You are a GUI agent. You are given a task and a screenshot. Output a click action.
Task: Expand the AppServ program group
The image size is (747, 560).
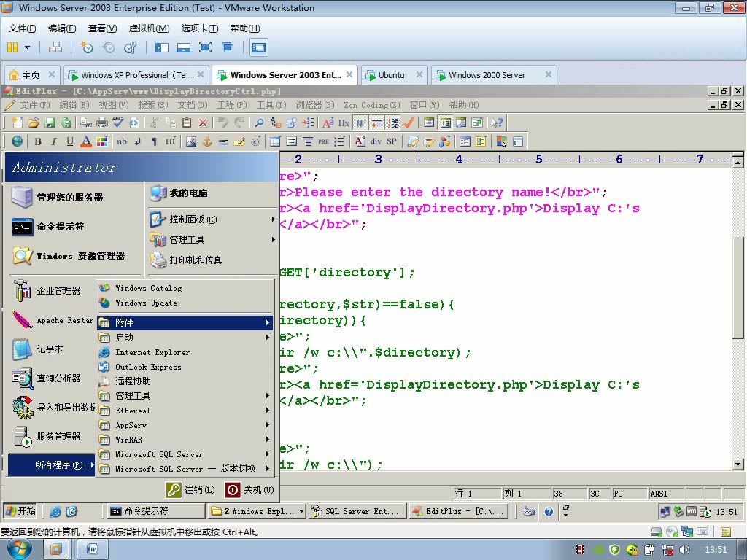(x=185, y=425)
